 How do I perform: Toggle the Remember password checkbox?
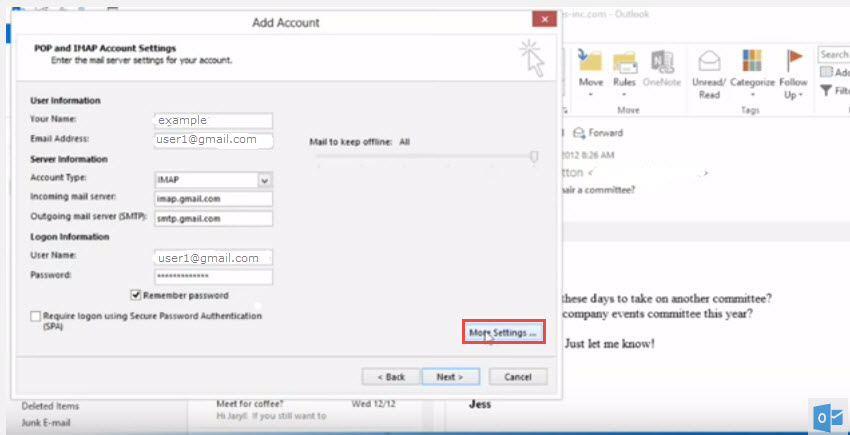[136, 296]
